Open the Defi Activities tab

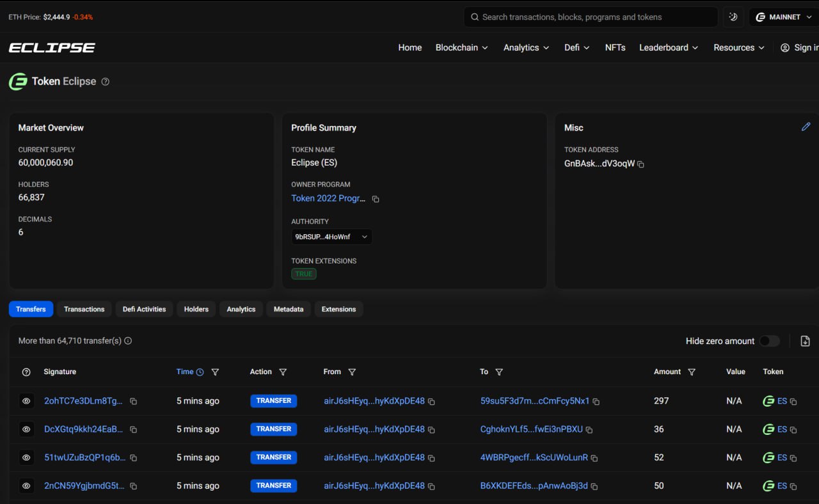tap(144, 309)
